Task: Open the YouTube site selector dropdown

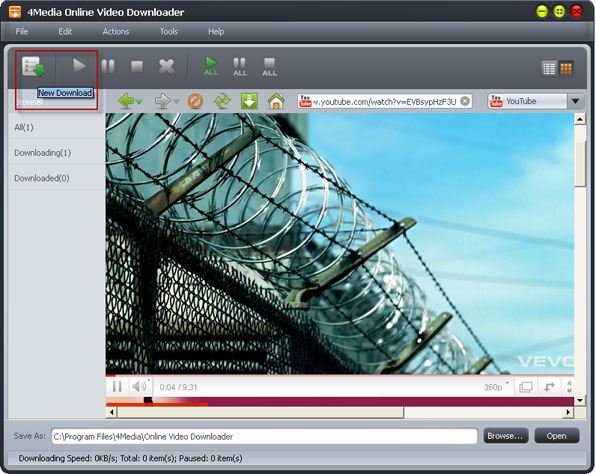Action: pos(575,101)
